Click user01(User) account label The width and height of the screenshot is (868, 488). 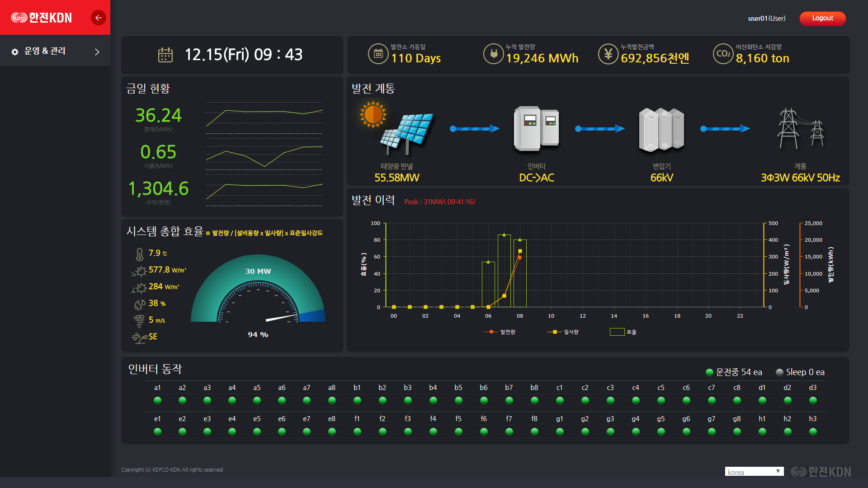click(x=767, y=19)
